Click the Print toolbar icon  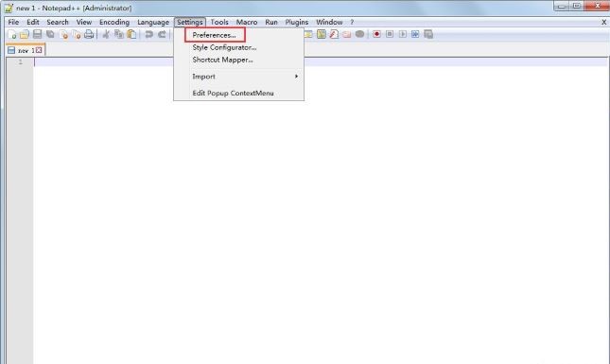pos(89,34)
